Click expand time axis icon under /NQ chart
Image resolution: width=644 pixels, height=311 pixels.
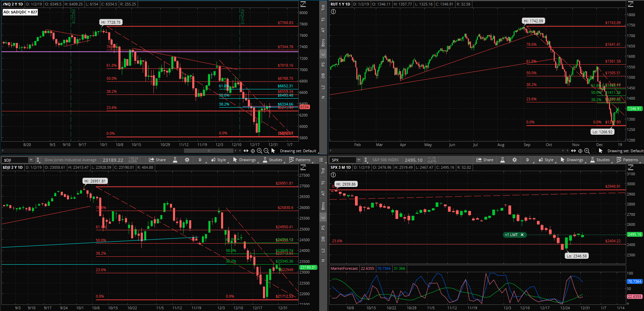click(246, 151)
